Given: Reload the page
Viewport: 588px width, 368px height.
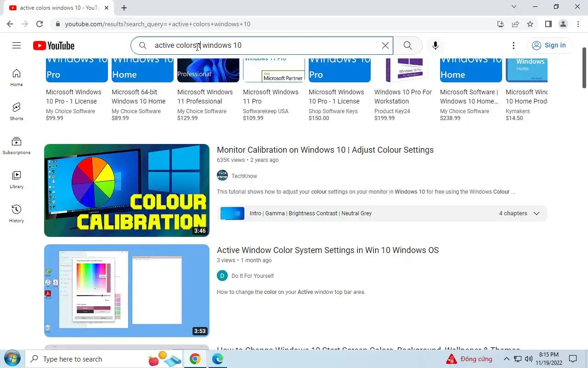Looking at the screenshot, I should (x=40, y=24).
